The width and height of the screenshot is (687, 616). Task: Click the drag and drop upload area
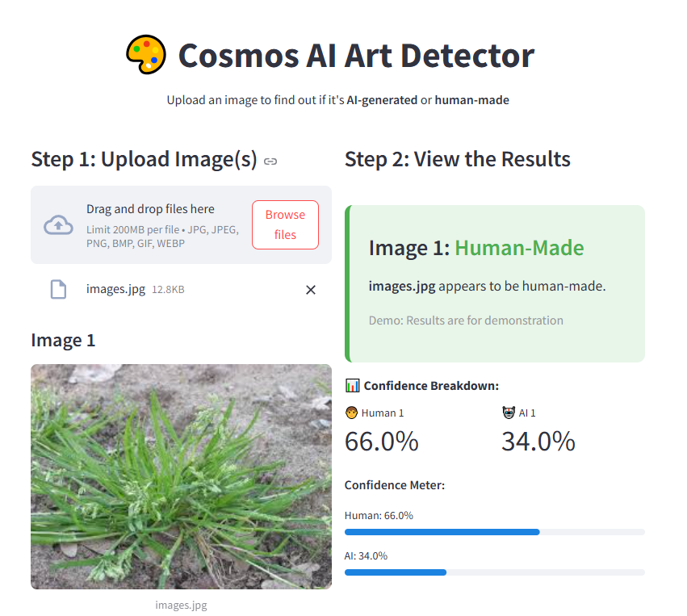tap(181, 224)
